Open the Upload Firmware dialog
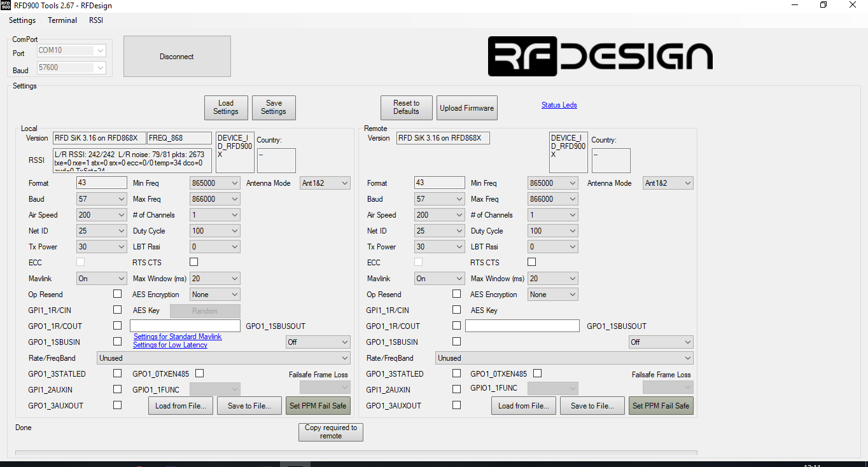 [x=466, y=108]
